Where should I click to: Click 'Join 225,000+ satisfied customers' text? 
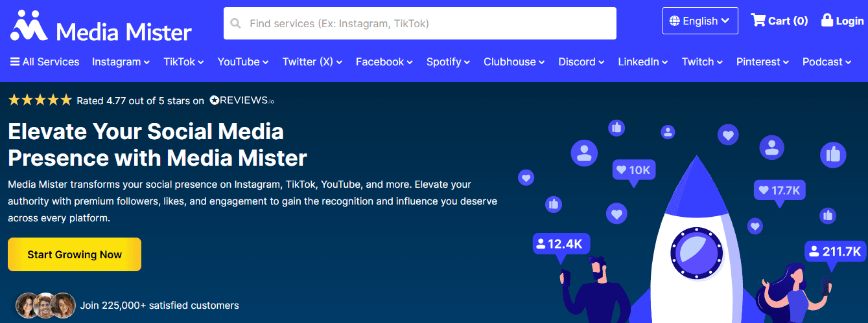pos(159,305)
